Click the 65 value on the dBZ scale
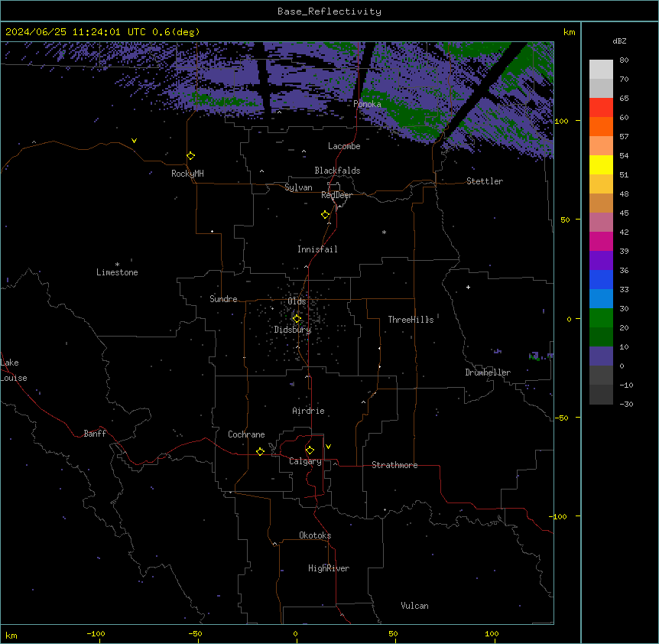Viewport: 659px width, 644px height. click(624, 99)
